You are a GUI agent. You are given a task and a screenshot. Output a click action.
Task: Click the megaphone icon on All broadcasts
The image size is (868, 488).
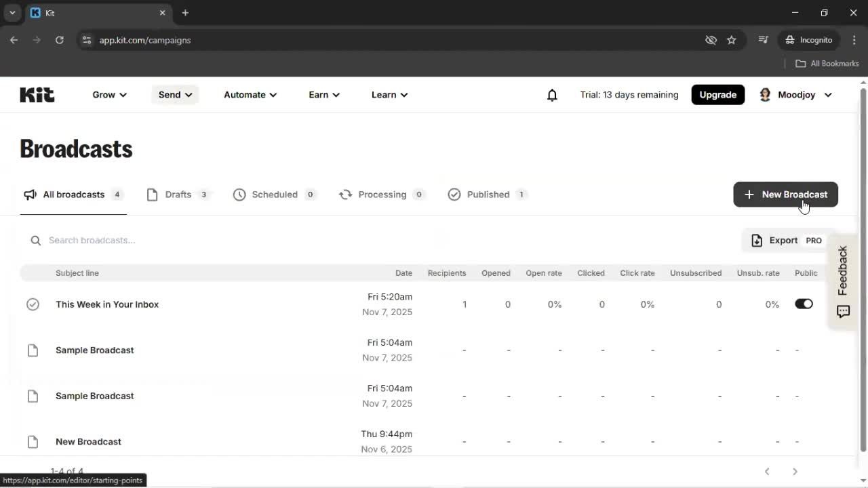point(30,195)
